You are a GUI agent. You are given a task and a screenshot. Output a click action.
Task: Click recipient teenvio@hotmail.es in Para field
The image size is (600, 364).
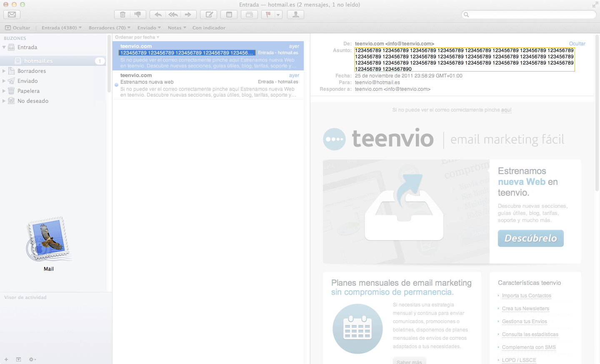point(377,82)
